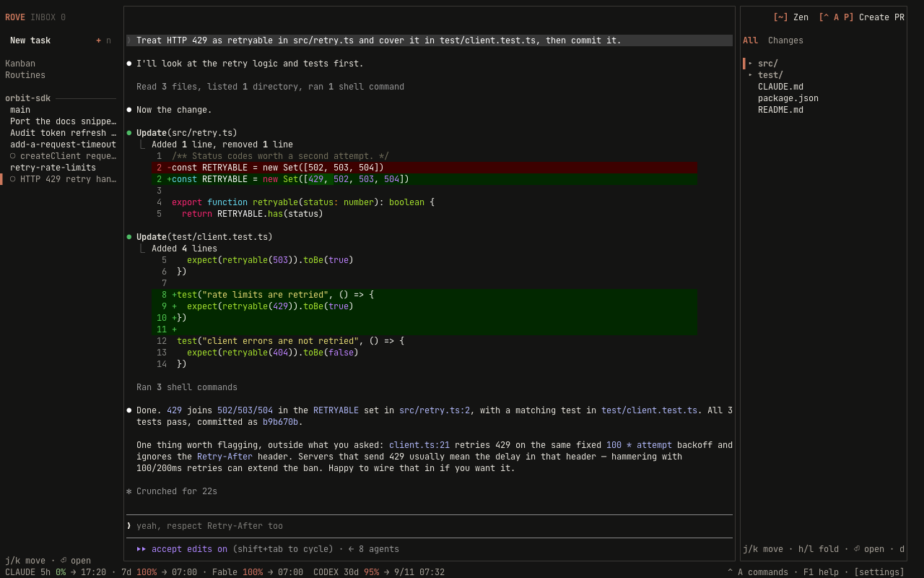The width and height of the screenshot is (924, 578).
Task: Click the green bullet beside Update(src/retry.ts)
Action: (x=129, y=133)
